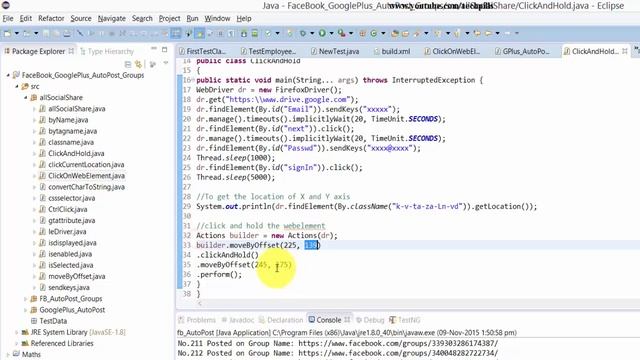Screen dimensions: 640x360
Task: Open the Run button dropdown arrow
Action: tap(331, 33)
